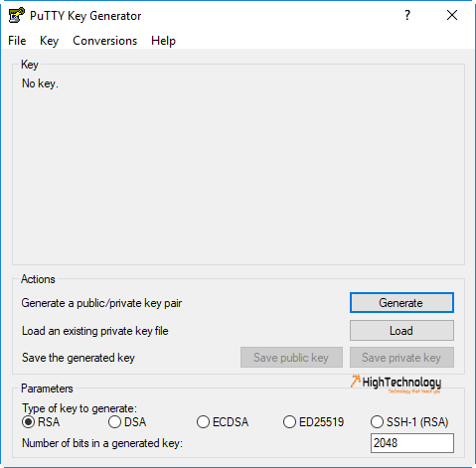The height and width of the screenshot is (468, 476).
Task: Open the Conversions menu
Action: click(x=104, y=41)
